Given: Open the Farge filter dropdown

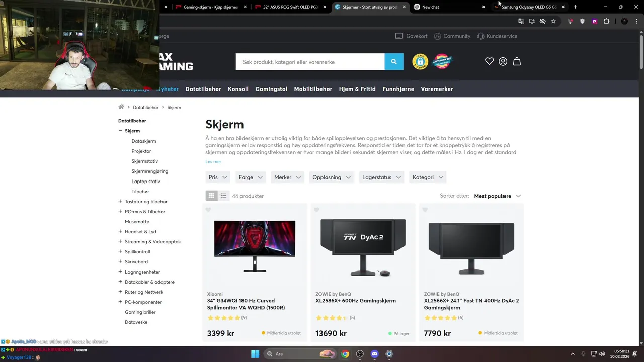Looking at the screenshot, I should coord(251,177).
